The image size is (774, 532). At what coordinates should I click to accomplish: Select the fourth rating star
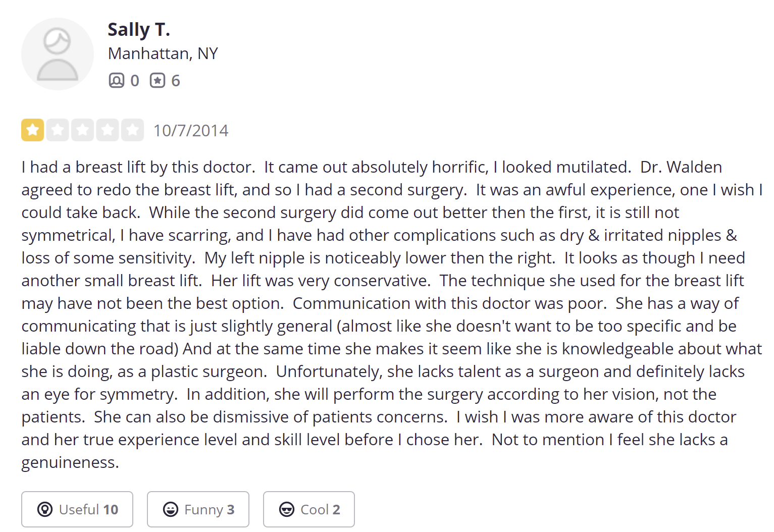click(108, 130)
